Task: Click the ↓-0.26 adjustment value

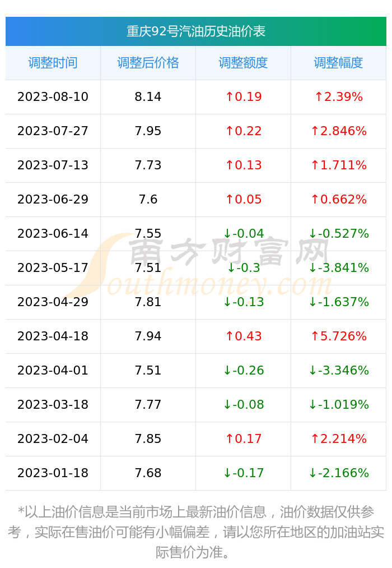Action: 244,371
